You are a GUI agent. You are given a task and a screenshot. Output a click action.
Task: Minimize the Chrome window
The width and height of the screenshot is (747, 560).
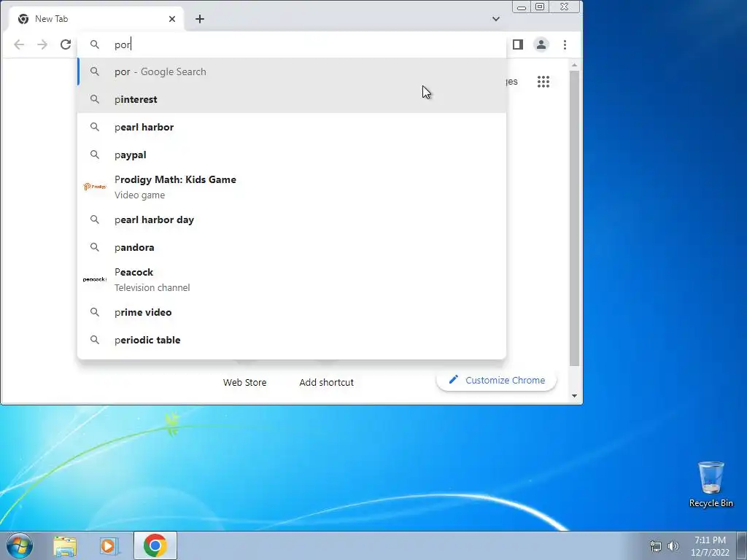(x=522, y=7)
